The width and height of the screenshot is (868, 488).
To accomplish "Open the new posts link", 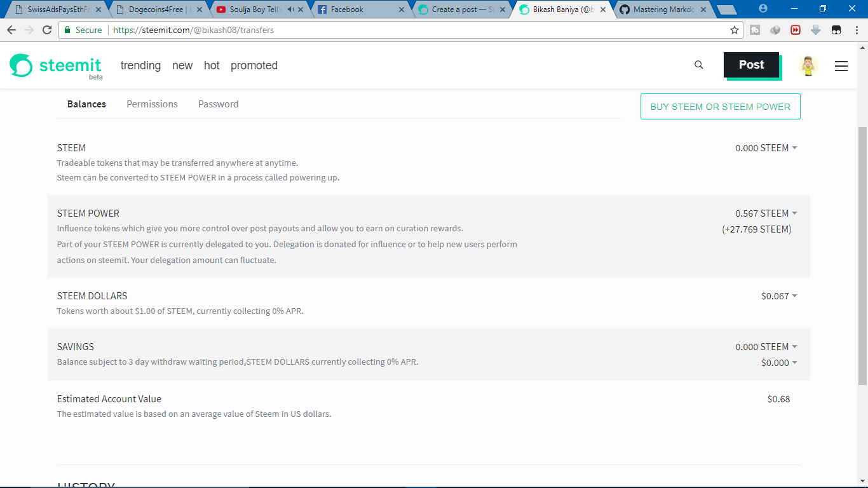I will pos(182,65).
